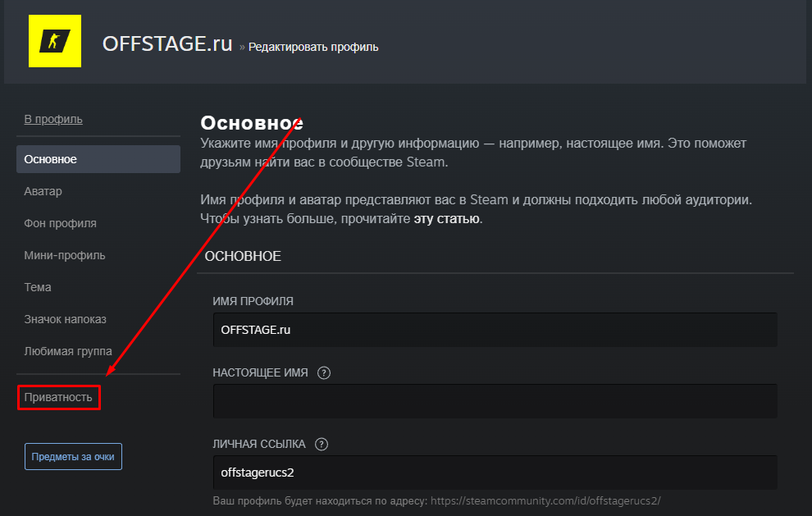Select Любимая группа in sidebar
812x516 pixels.
pyautogui.click(x=68, y=351)
